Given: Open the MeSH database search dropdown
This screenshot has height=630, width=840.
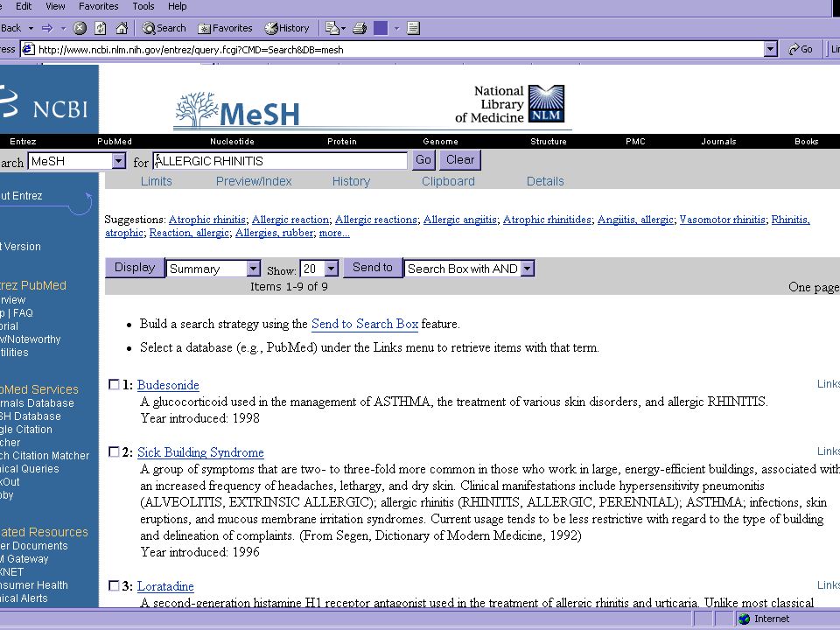Looking at the screenshot, I should click(x=119, y=161).
